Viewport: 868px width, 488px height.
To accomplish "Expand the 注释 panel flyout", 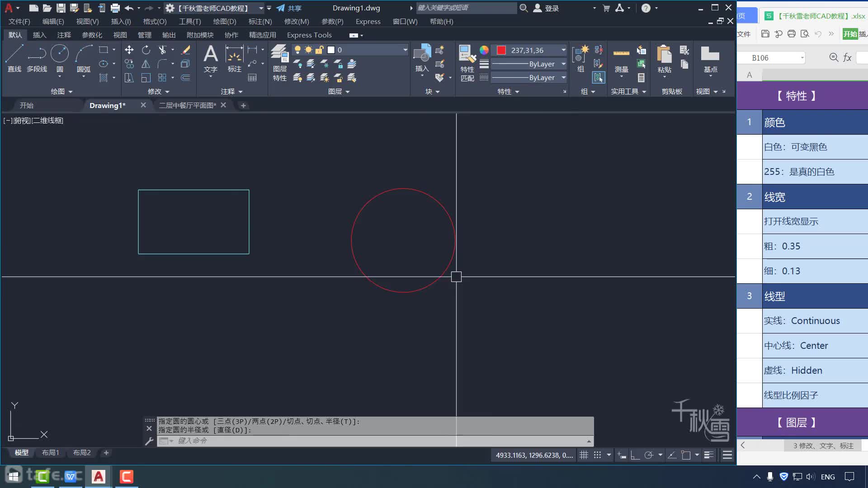I will pyautogui.click(x=232, y=91).
